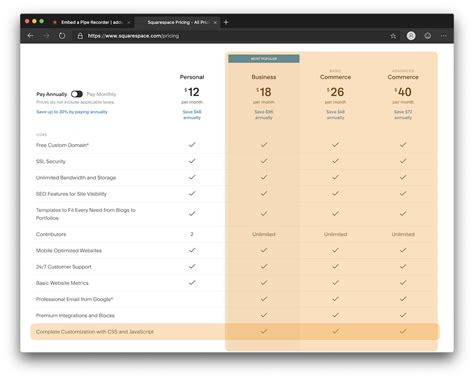Click the $40 Advanced Commerce price
The height and width of the screenshot is (379, 474).
403,92
